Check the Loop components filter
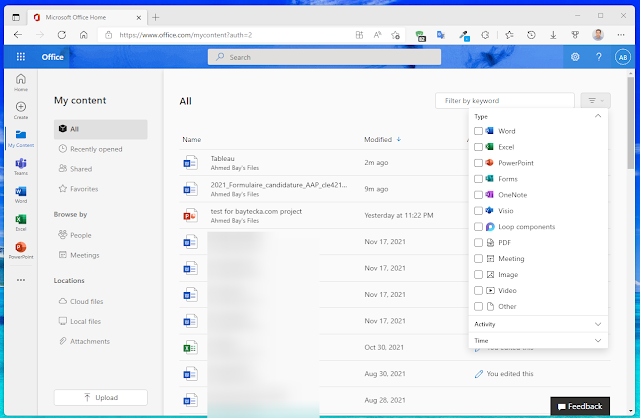 pyautogui.click(x=478, y=227)
